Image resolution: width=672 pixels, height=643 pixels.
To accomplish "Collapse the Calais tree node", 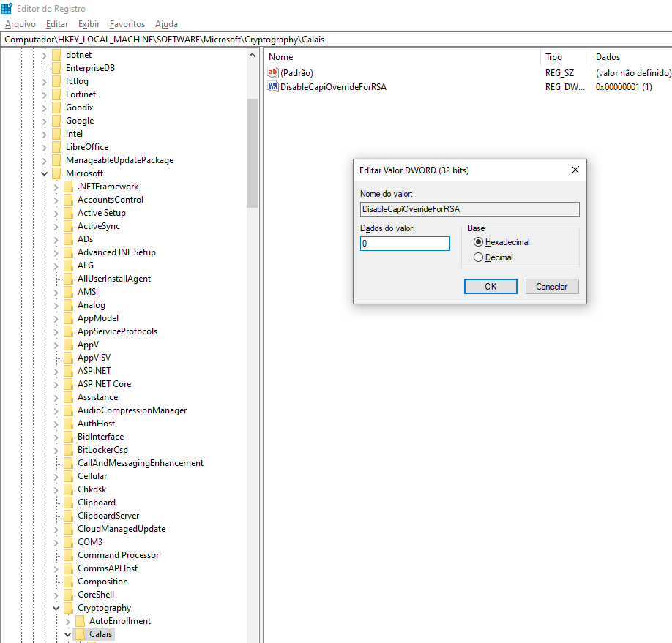I will coord(67,634).
